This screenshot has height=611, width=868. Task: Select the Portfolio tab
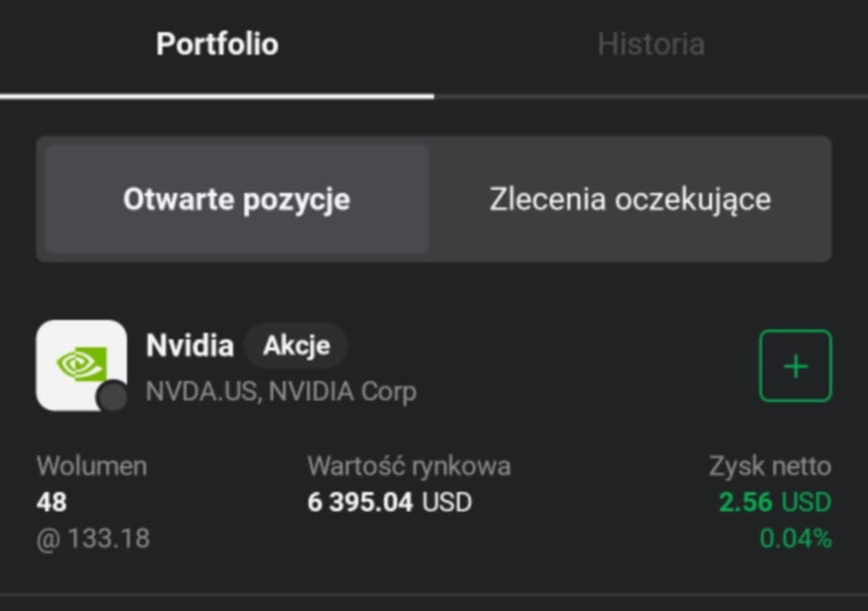point(217,44)
